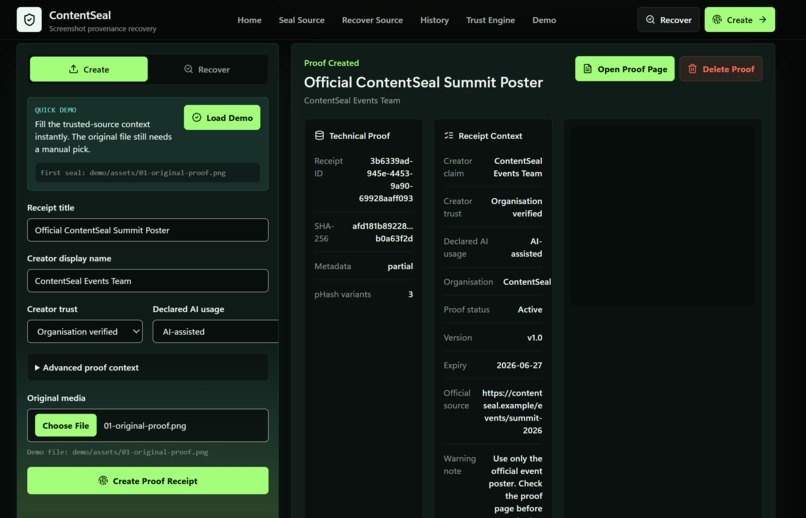Click the Metadata value partial

400,266
